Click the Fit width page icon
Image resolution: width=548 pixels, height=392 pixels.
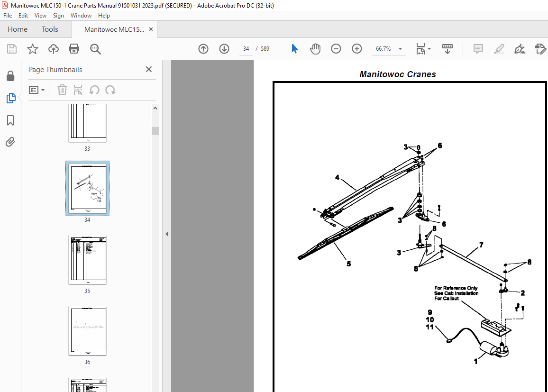(x=420, y=49)
